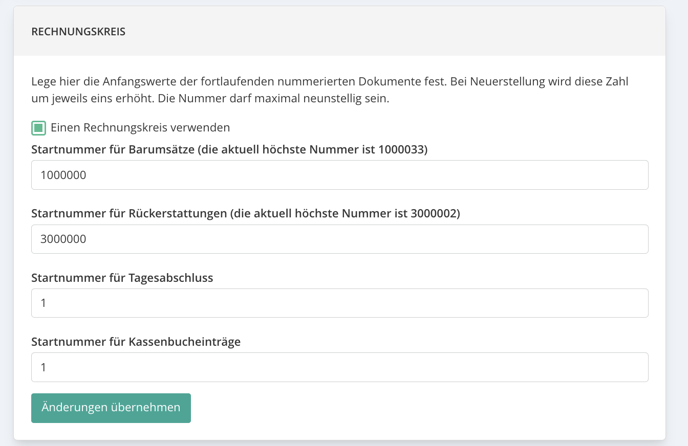688x446 pixels.
Task: Click the 'Einen Rechnungskreis verwenden' label text
Action: [x=140, y=128]
